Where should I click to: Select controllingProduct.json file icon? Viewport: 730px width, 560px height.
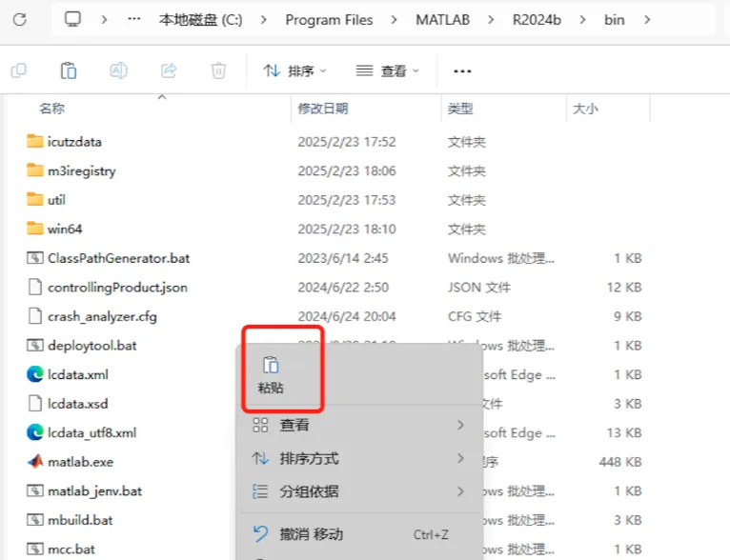[35, 287]
